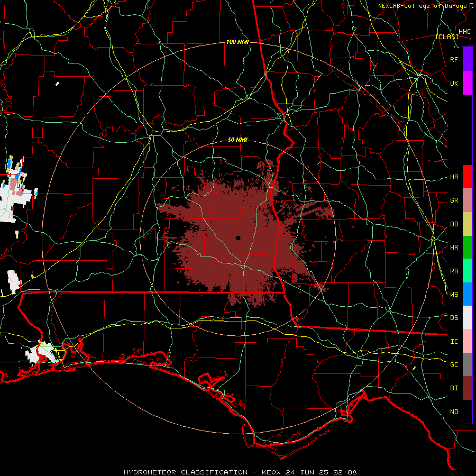Select the yellow-olive BD legend swatch
The image size is (476, 476).
(467, 224)
